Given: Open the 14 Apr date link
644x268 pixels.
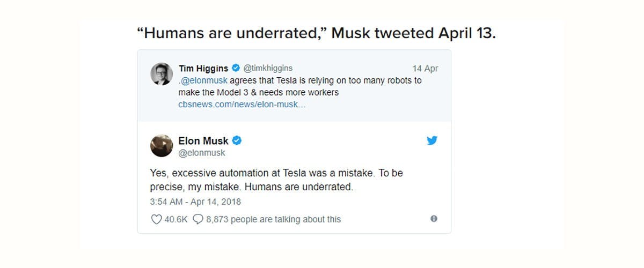Looking at the screenshot, I should (425, 69).
